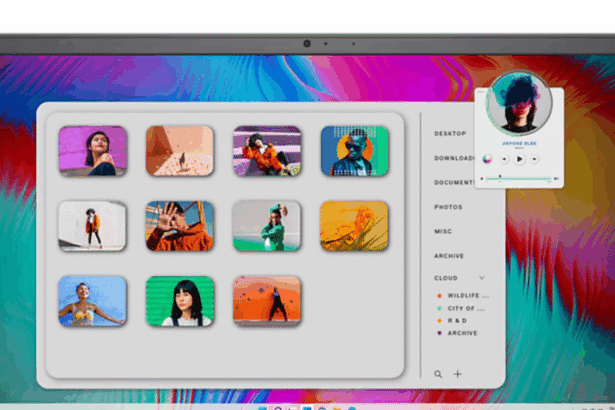Click the music player progress slider
This screenshot has width=615, height=410.
[x=518, y=177]
